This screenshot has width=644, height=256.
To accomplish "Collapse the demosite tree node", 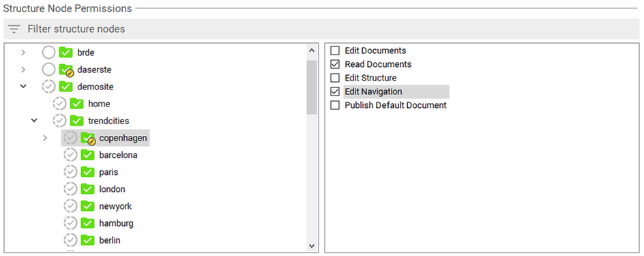I will (23, 87).
